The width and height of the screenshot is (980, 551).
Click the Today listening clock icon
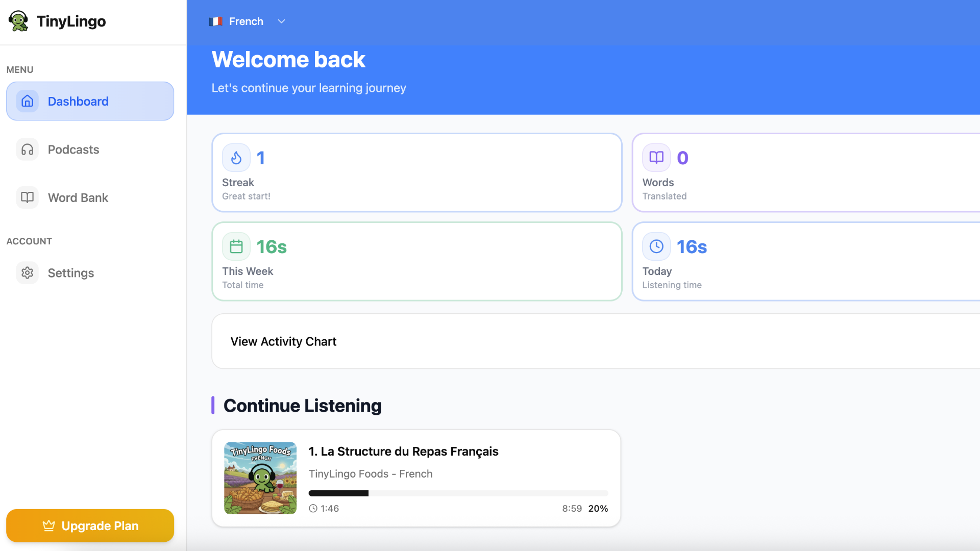point(656,246)
